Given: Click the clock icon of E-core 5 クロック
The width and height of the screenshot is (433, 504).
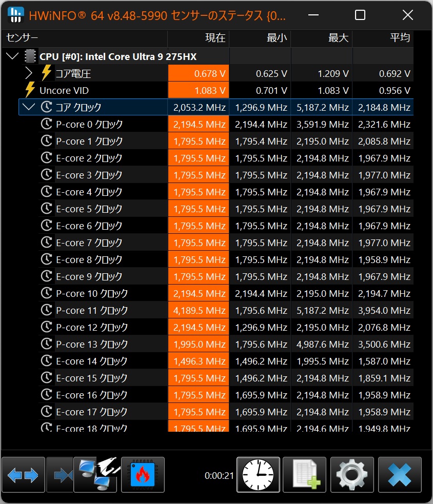Looking at the screenshot, I should point(47,209).
